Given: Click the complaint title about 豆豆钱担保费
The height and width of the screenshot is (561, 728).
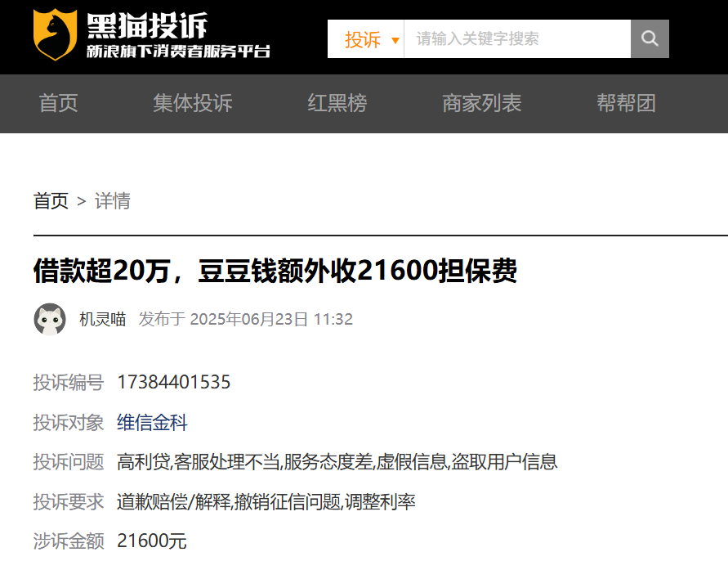Looking at the screenshot, I should coord(275,271).
